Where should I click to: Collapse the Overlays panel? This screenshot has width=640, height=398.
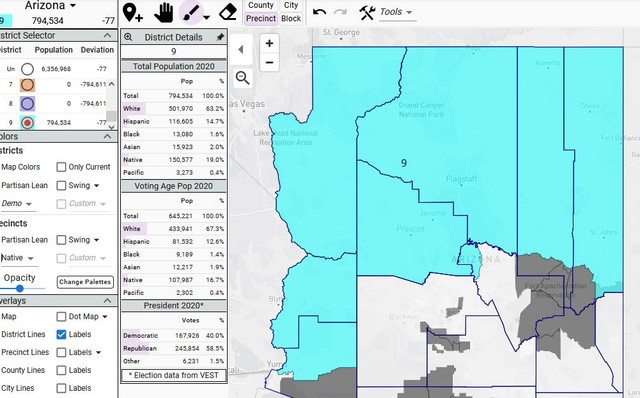(107, 301)
